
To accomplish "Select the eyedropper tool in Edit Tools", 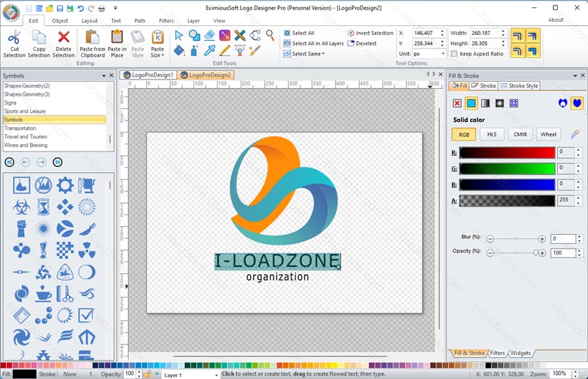I will [x=210, y=51].
